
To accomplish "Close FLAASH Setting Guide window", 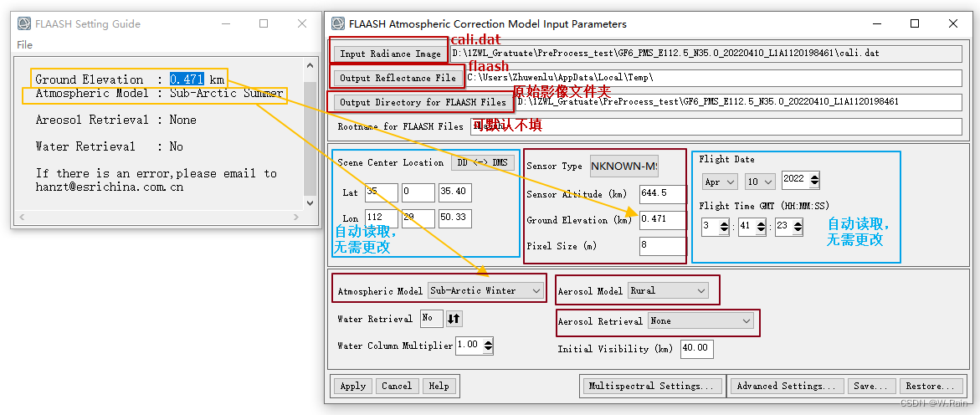I will [302, 23].
